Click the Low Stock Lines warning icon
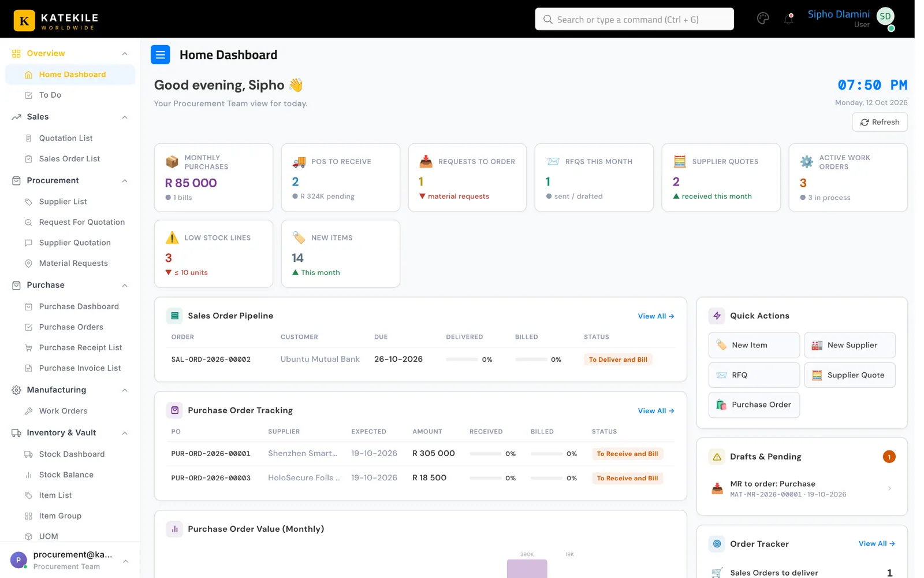The height and width of the screenshot is (578, 924). click(172, 238)
